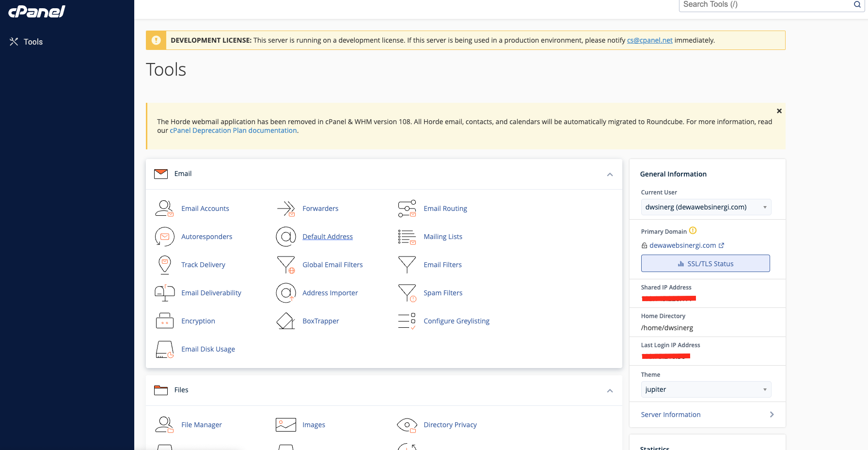Viewport: 868px width, 450px height.
Task: Click the Configure Greylisting icon
Action: tap(407, 321)
